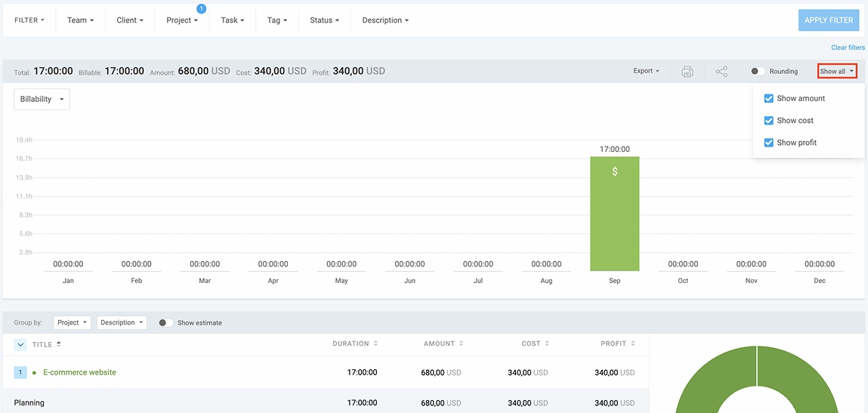Open the Show all dropdown
Viewport: 868px width, 413px height.
click(x=837, y=72)
